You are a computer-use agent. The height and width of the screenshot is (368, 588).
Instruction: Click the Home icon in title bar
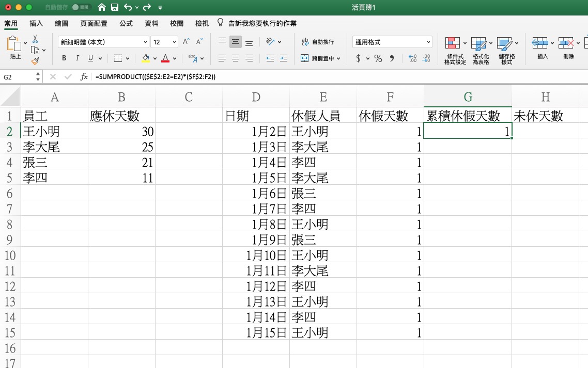pos(101,7)
